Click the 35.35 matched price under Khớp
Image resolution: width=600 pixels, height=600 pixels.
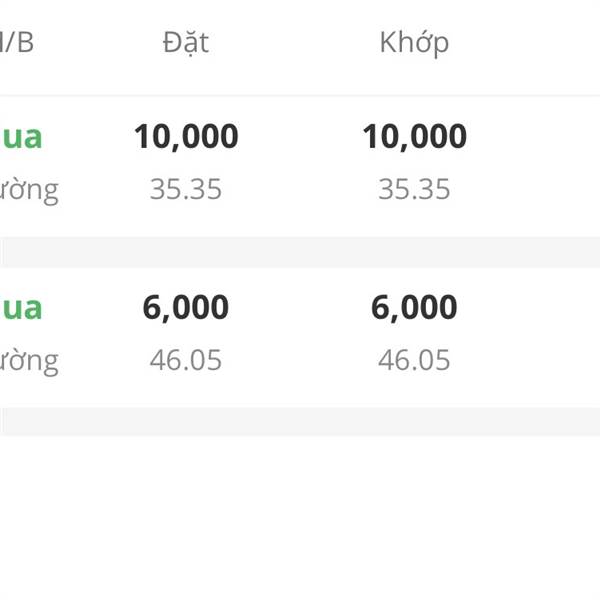(414, 189)
